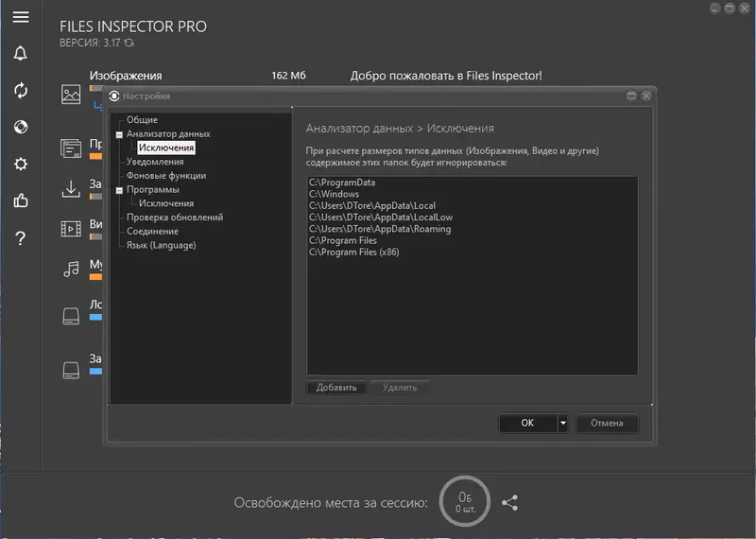This screenshot has width=756, height=539.
Task: Select Исключения under Программы
Action: click(166, 203)
